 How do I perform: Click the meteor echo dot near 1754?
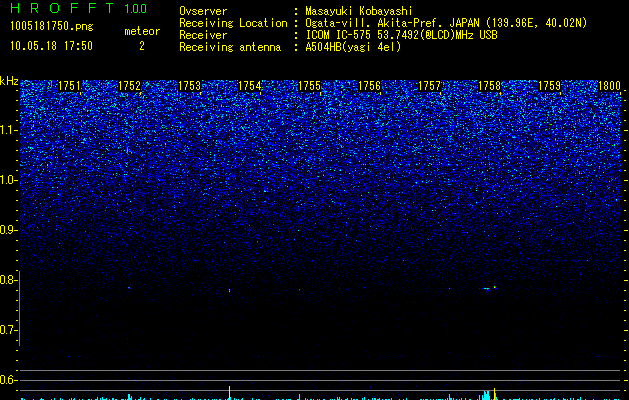[229, 290]
